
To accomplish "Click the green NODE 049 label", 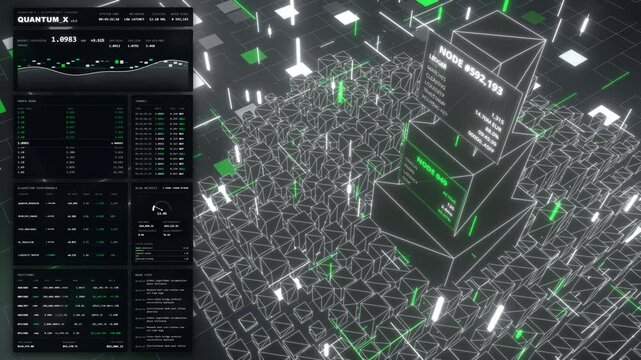I will tap(432, 171).
